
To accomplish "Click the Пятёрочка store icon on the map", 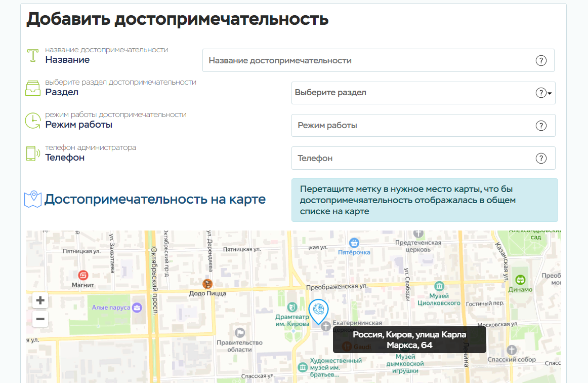I will (354, 243).
